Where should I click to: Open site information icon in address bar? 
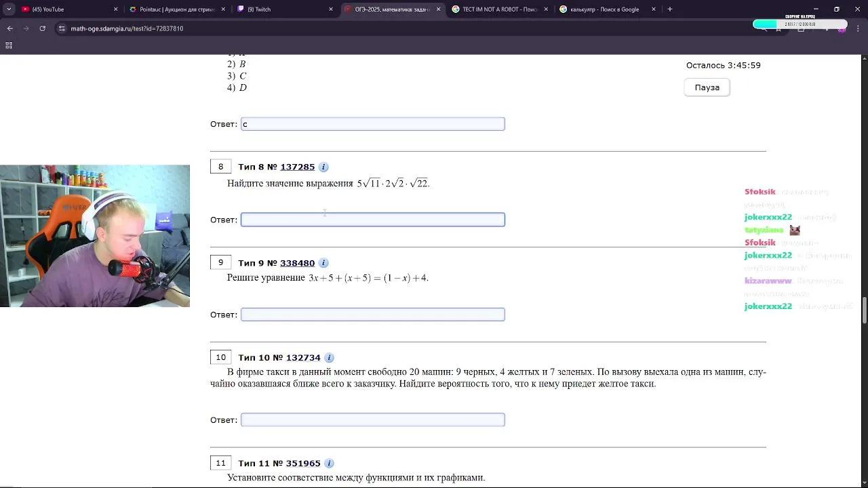(x=62, y=28)
